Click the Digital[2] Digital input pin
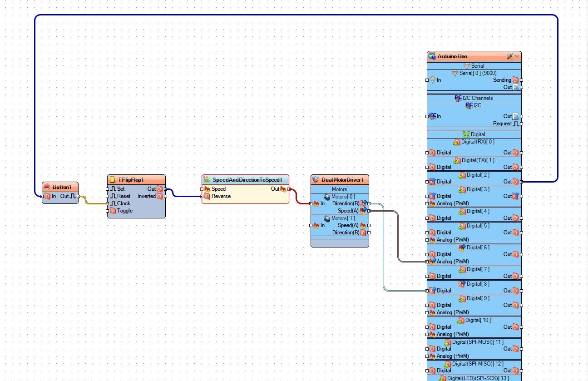The height and width of the screenshot is (381, 588). coord(427,182)
